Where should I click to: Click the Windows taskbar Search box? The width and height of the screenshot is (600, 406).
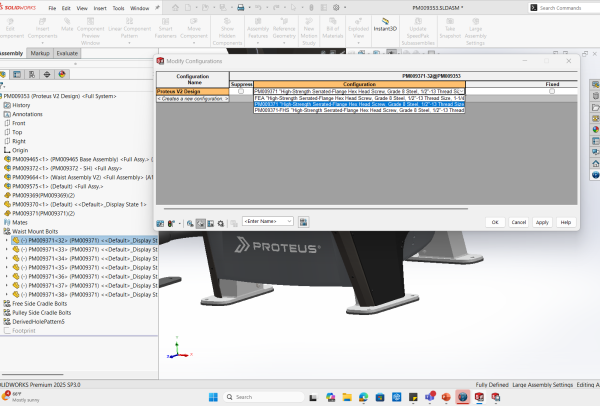264,397
